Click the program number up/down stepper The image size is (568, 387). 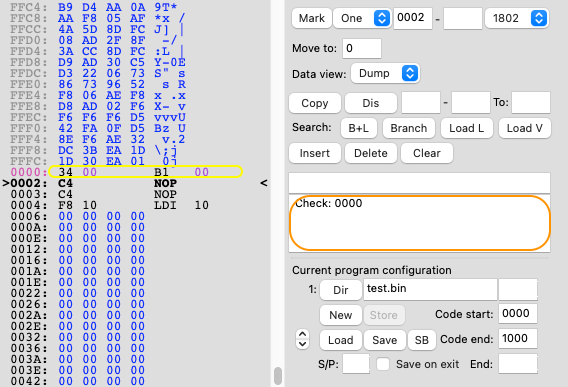coord(302,339)
